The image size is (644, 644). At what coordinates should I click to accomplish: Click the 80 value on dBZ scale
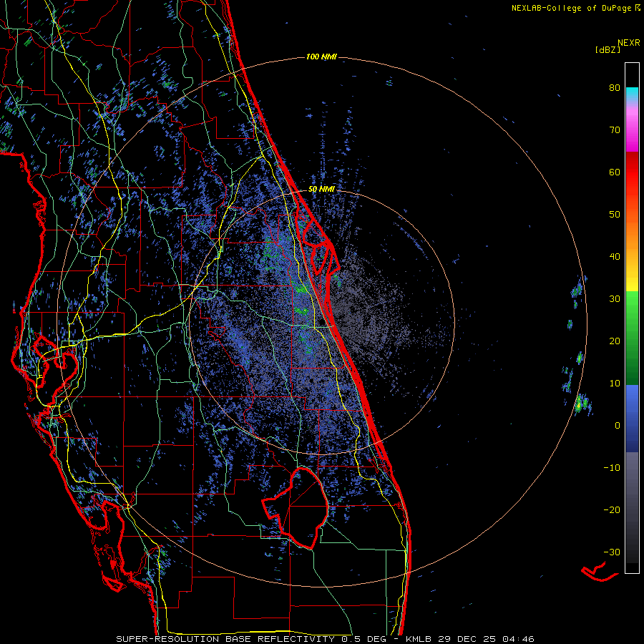[x=615, y=87]
